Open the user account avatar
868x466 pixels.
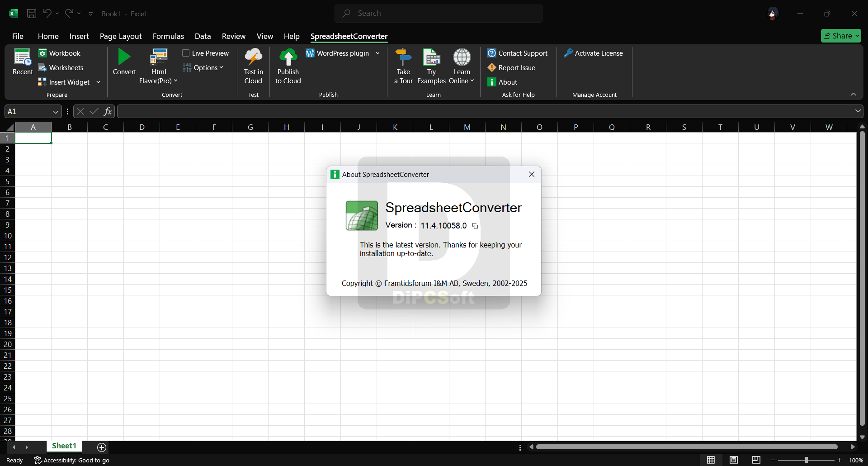point(773,14)
